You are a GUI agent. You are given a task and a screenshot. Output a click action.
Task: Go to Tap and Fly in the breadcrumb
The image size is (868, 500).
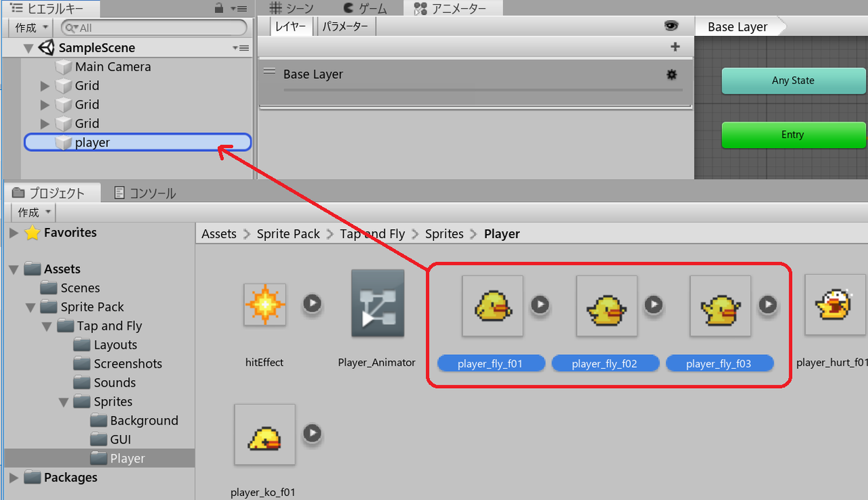pos(372,234)
